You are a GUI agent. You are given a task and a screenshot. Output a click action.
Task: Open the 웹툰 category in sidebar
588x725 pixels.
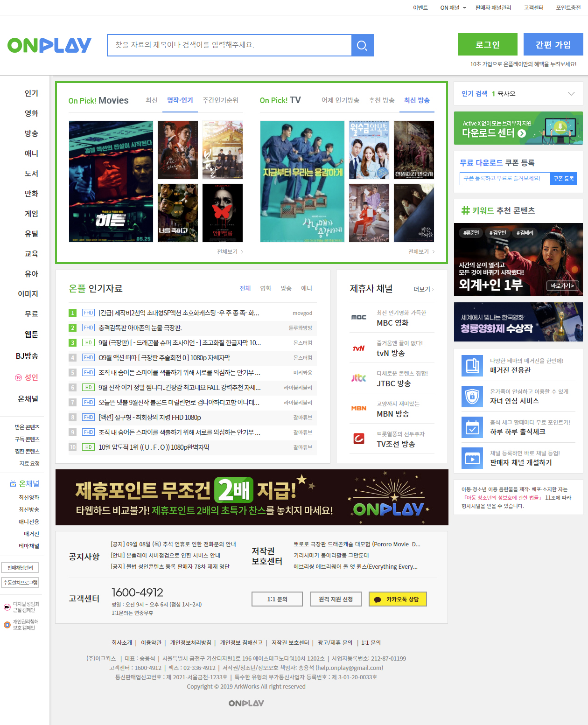31,335
